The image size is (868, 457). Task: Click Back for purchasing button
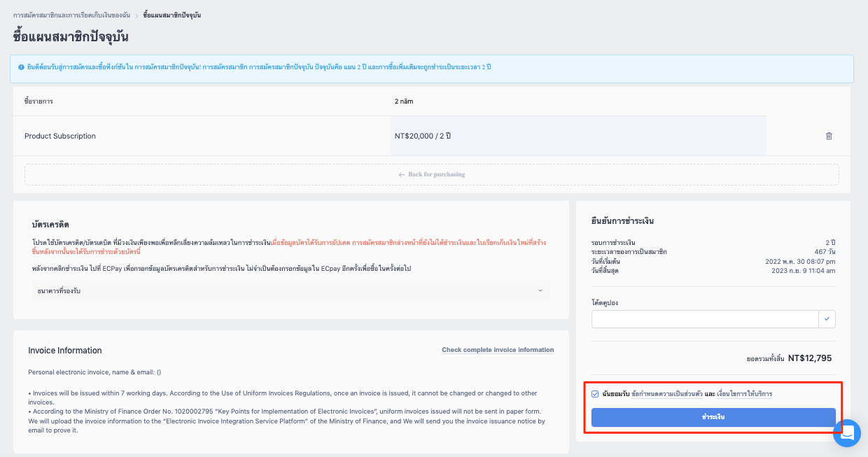click(x=432, y=174)
